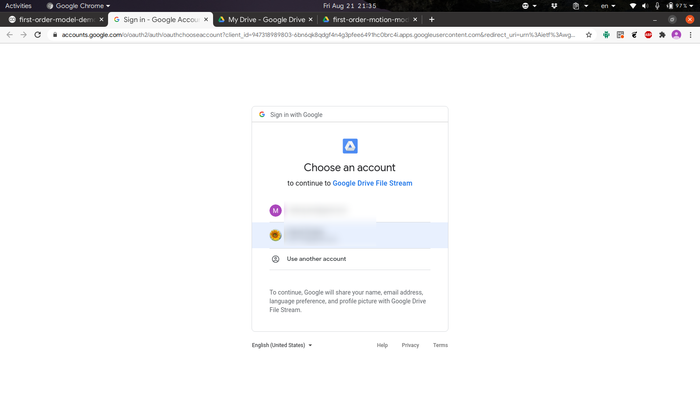Expand the English (United States) language dropdown

coord(282,345)
